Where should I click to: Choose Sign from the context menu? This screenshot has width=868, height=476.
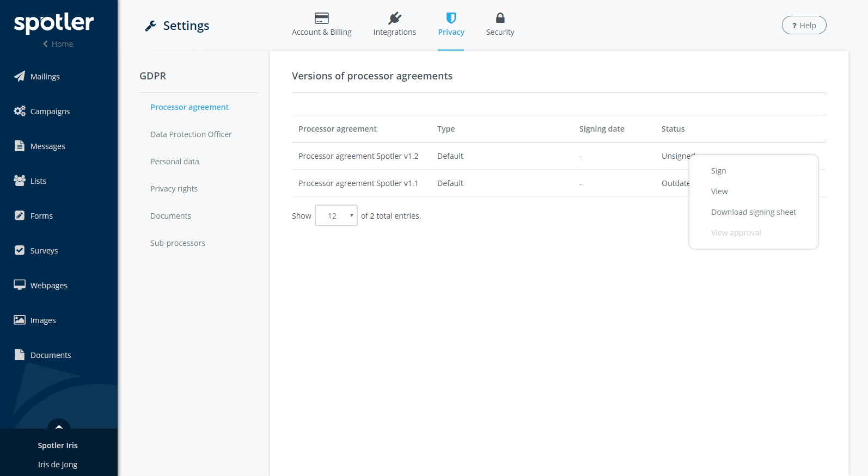(718, 171)
